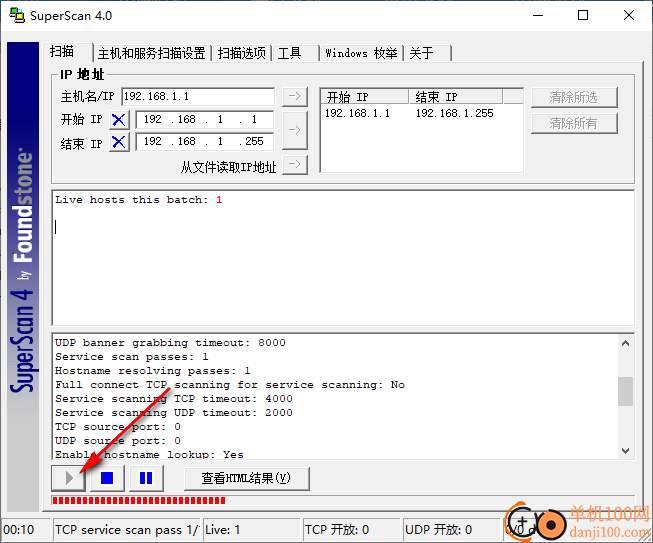The image size is (653, 543).
Task: Clear the start IP with its X icon
Action: point(119,120)
